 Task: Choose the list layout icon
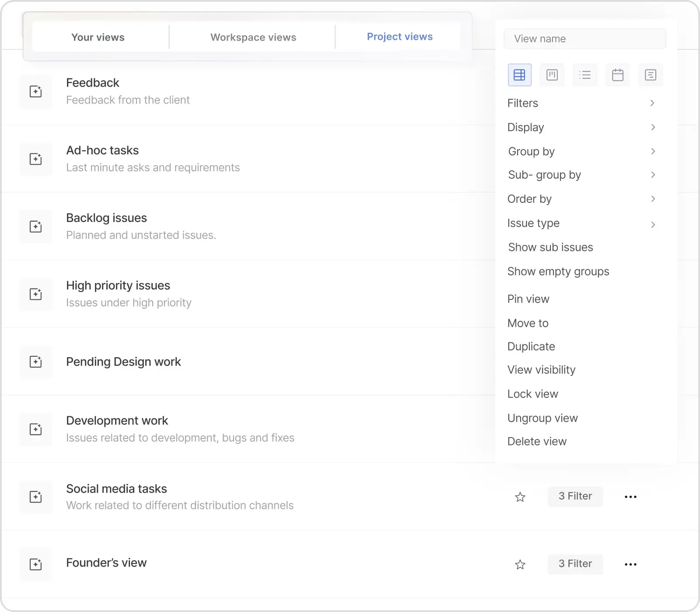click(x=585, y=75)
